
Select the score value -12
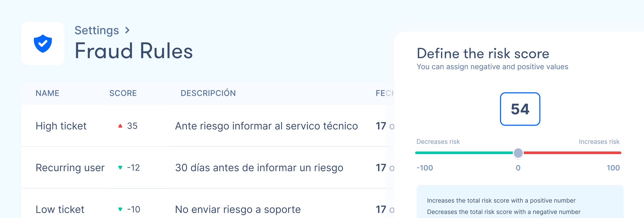[133, 168]
